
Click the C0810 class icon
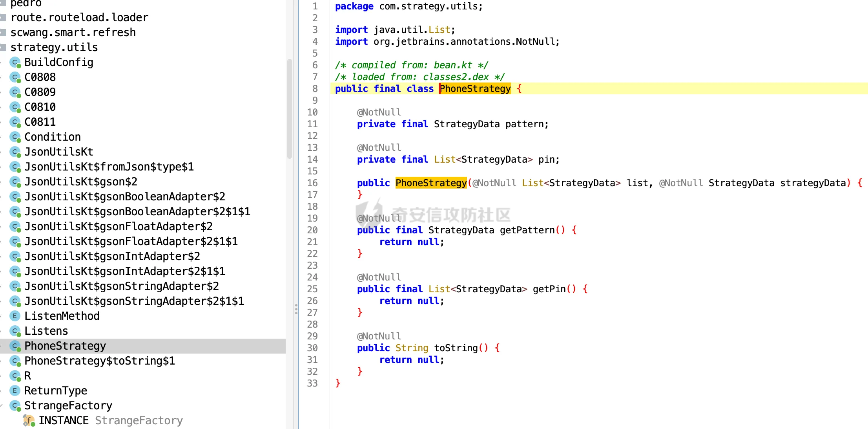[15, 107]
